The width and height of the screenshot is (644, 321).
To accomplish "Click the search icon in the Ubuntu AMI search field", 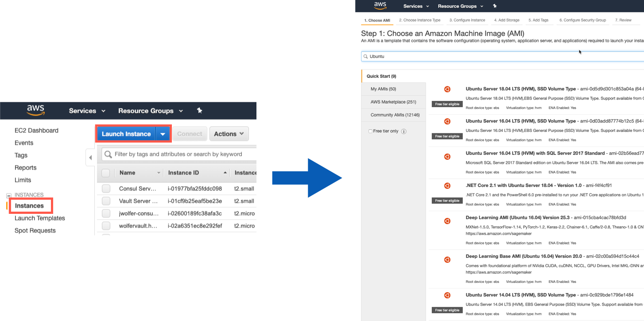I will (366, 57).
